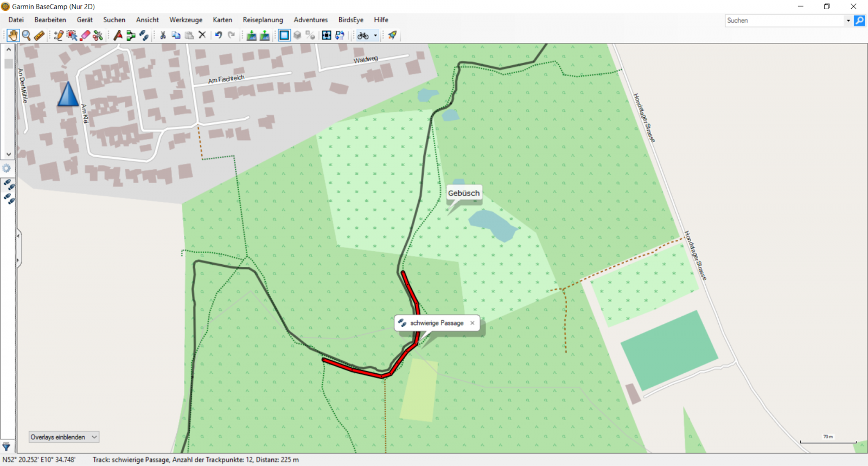Switch to 3D map view
The image size is (868, 466).
[297, 35]
